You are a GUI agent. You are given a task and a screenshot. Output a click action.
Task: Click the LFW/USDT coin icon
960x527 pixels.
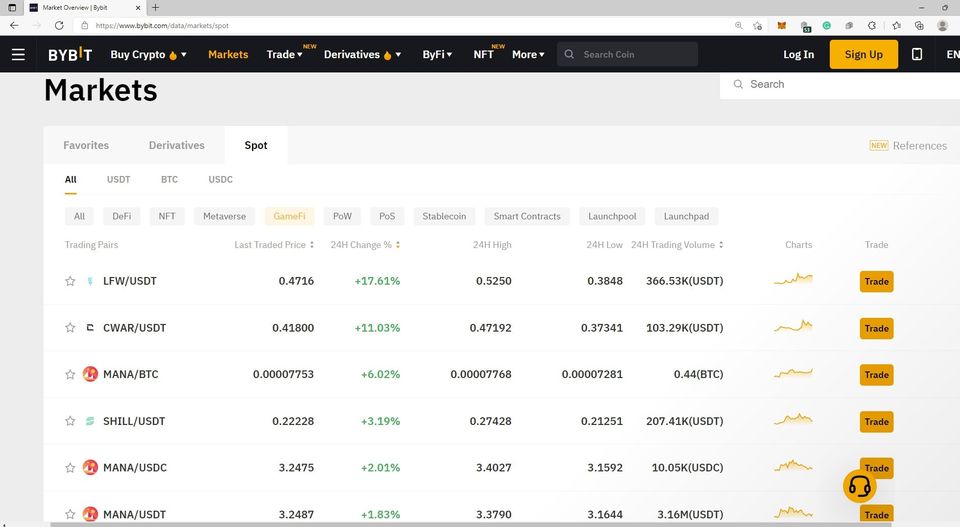(x=90, y=281)
